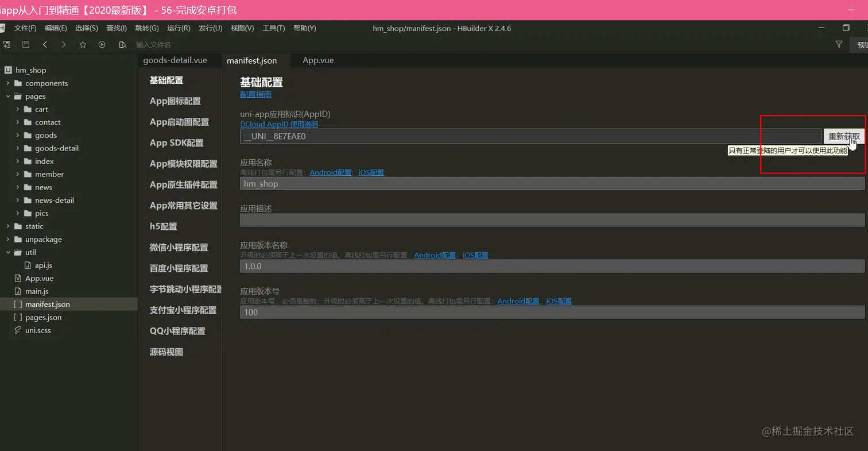Open api.js in the project tree
This screenshot has width=868, height=451.
44,265
